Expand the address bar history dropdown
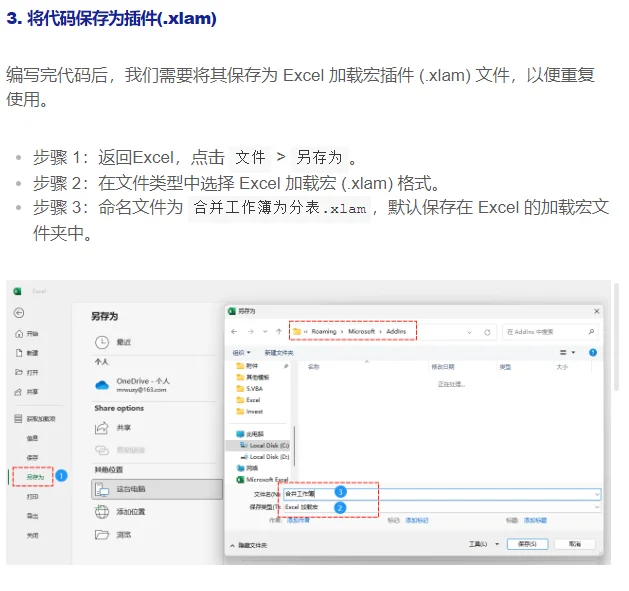Viewport: 629px width, 591px height. pyautogui.click(x=469, y=332)
